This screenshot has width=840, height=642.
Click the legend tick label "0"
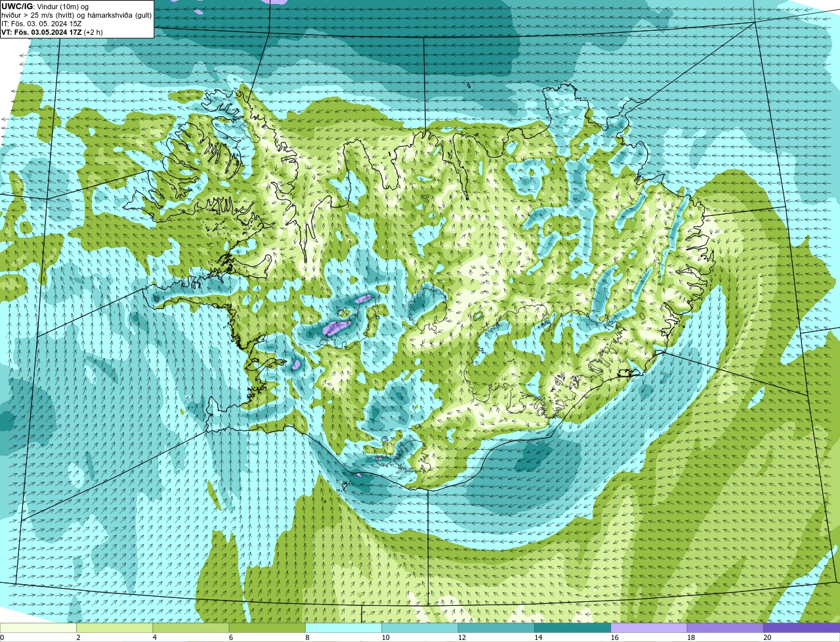point(2,637)
